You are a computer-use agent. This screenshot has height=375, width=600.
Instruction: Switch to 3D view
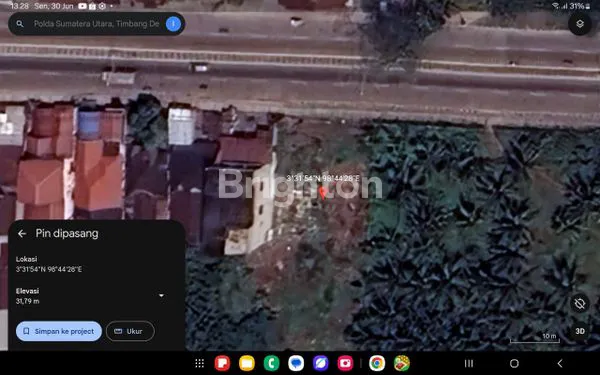(580, 331)
